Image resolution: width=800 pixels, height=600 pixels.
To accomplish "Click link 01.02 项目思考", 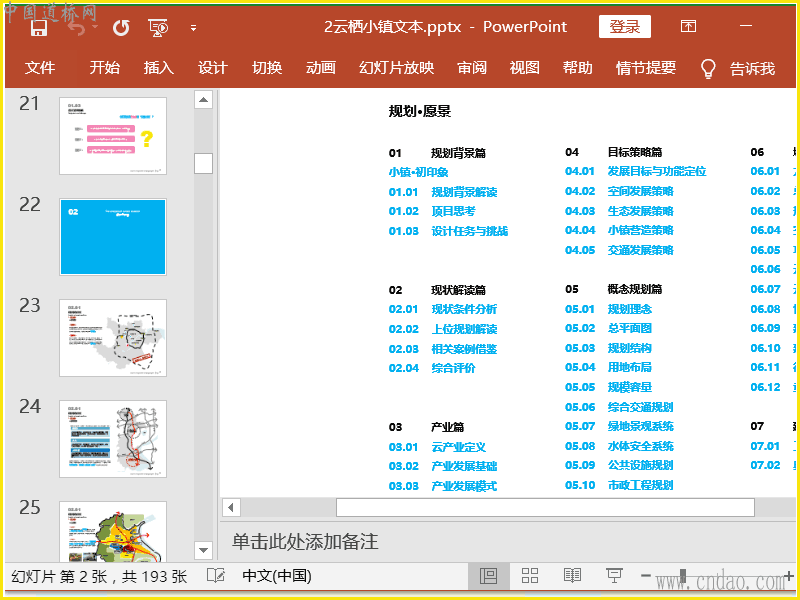I will 432,211.
